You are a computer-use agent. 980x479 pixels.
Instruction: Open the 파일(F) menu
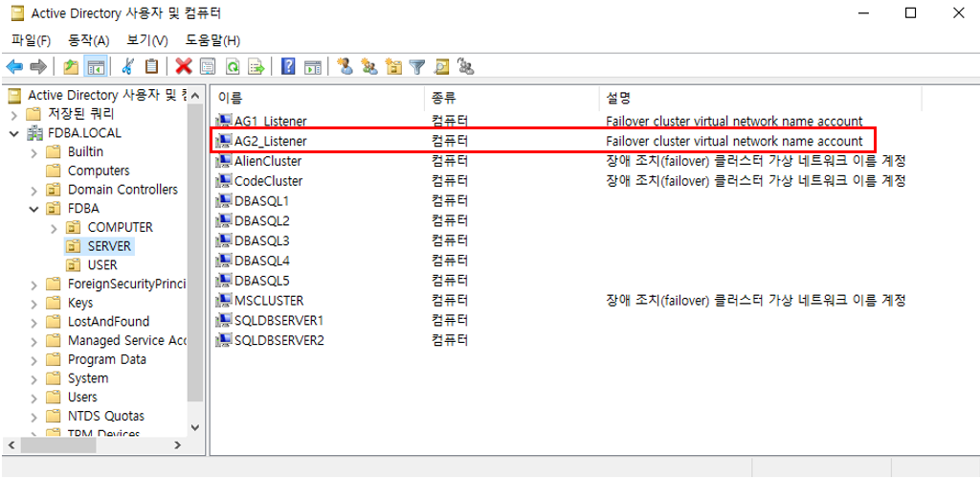pyautogui.click(x=31, y=40)
